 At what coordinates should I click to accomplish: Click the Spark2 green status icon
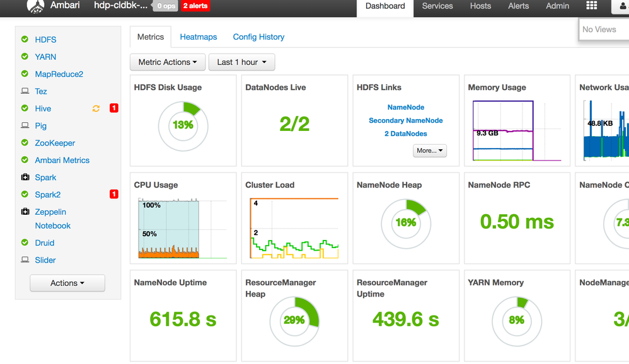click(x=25, y=195)
